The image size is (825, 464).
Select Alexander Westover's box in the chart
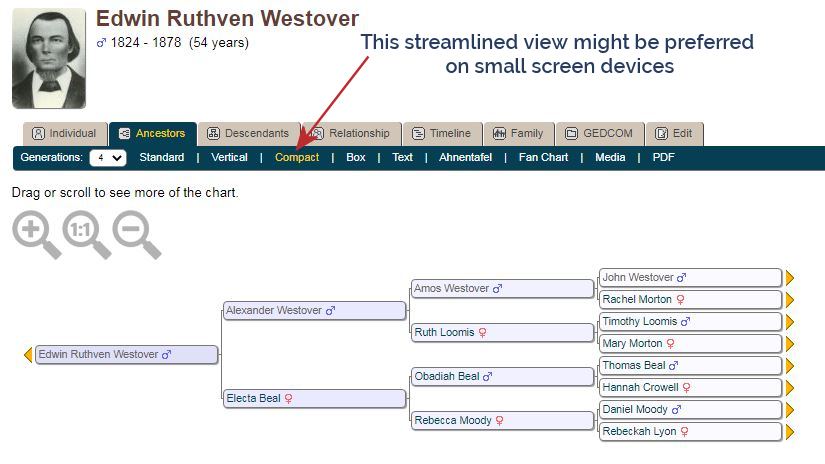(315, 310)
